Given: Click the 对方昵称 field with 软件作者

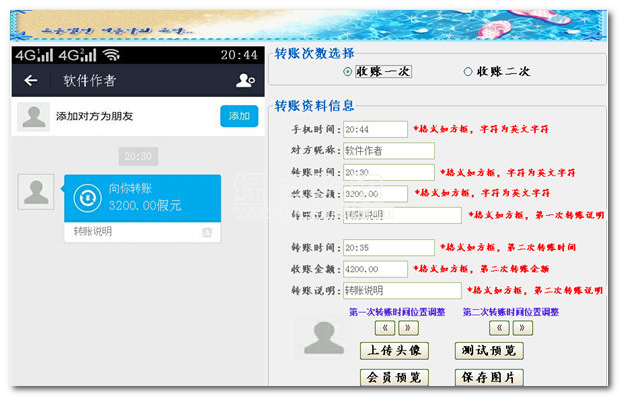Looking at the screenshot, I should [x=389, y=151].
